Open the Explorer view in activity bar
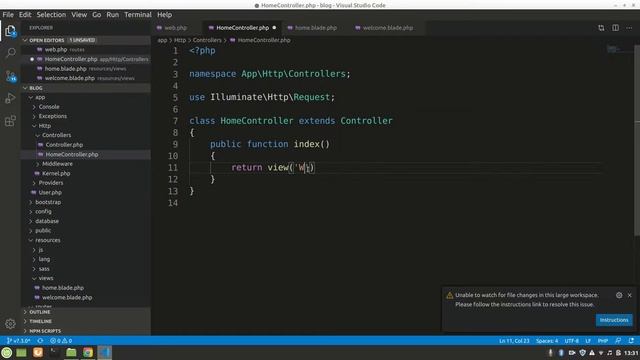The width and height of the screenshot is (640, 360). coord(10,31)
